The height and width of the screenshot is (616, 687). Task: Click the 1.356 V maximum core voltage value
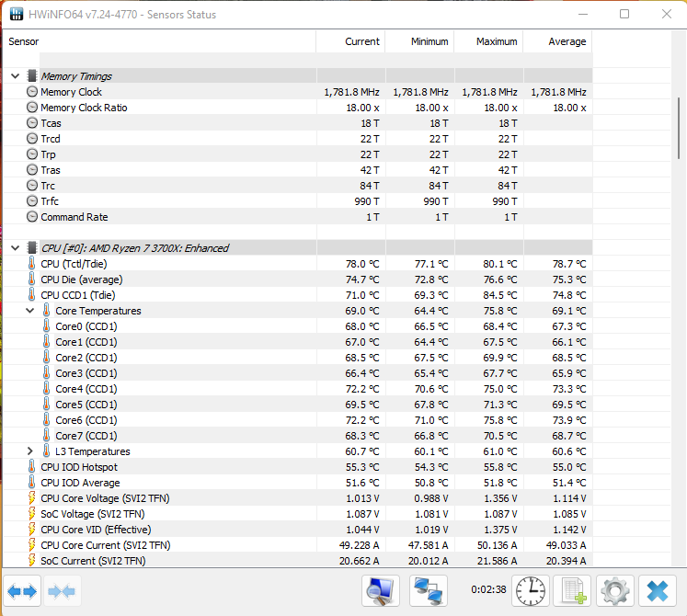[500, 498]
